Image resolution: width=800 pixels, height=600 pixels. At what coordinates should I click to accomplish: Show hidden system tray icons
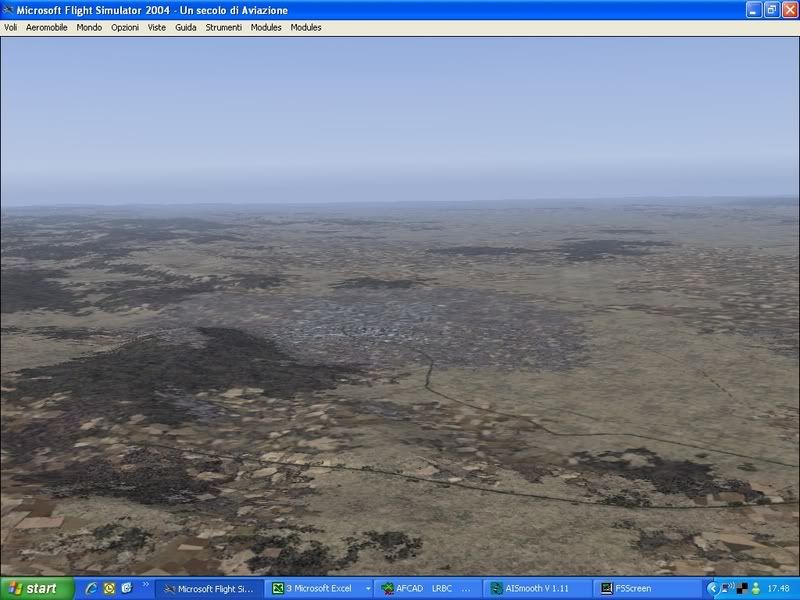tap(712, 589)
